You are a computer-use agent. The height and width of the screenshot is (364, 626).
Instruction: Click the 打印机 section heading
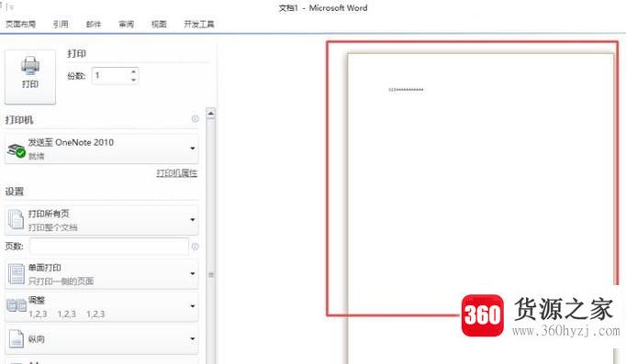(18, 119)
